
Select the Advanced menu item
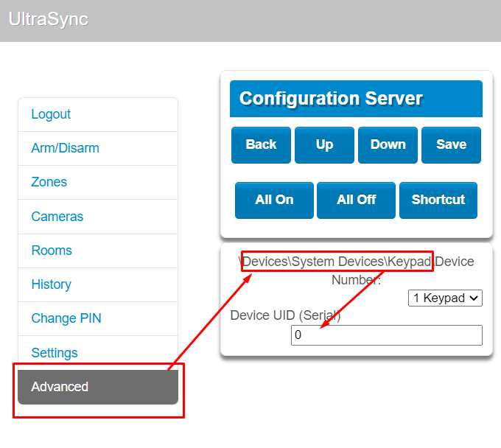coord(98,387)
